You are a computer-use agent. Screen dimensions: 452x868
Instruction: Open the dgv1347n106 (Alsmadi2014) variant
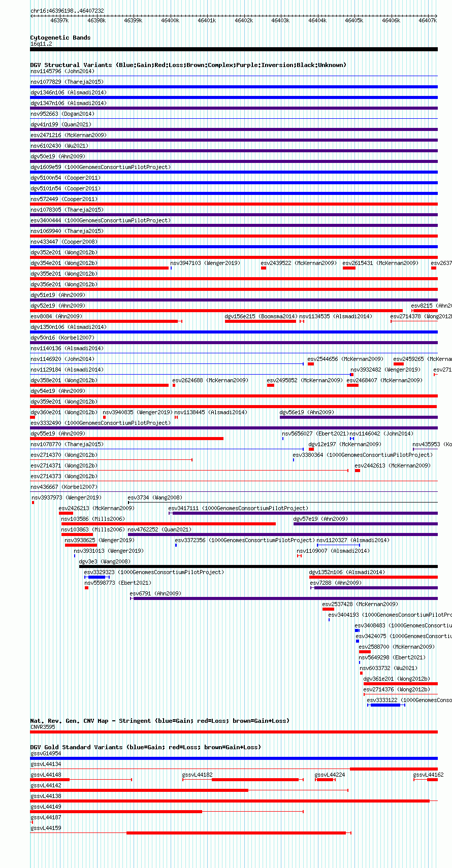pos(69,103)
